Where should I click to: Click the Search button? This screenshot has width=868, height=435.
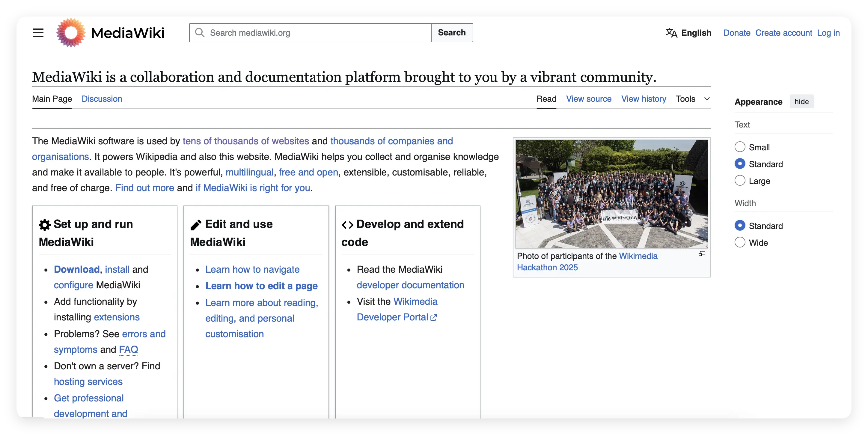452,33
